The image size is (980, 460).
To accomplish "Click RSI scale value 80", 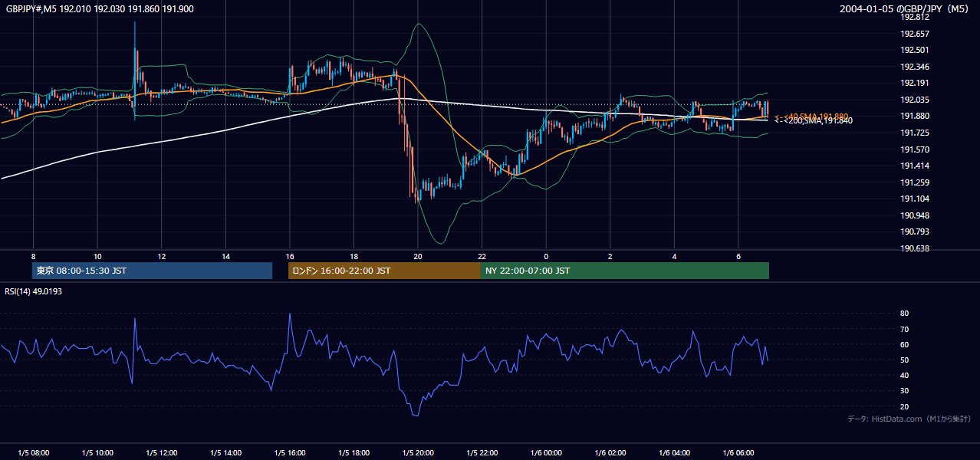I will click(905, 314).
